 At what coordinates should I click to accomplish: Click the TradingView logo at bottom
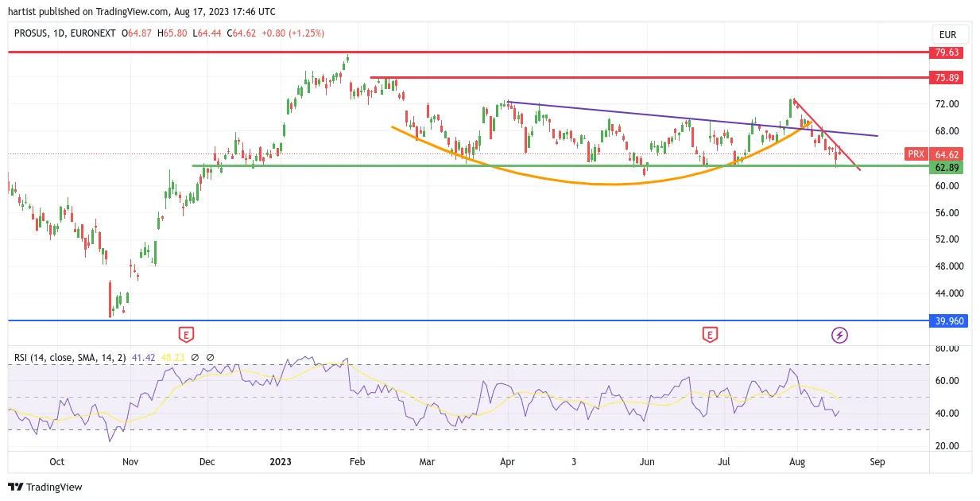(x=45, y=487)
